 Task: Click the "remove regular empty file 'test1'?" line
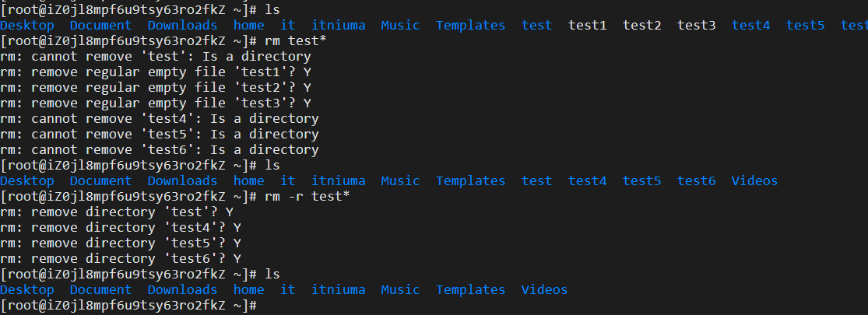click(155, 72)
